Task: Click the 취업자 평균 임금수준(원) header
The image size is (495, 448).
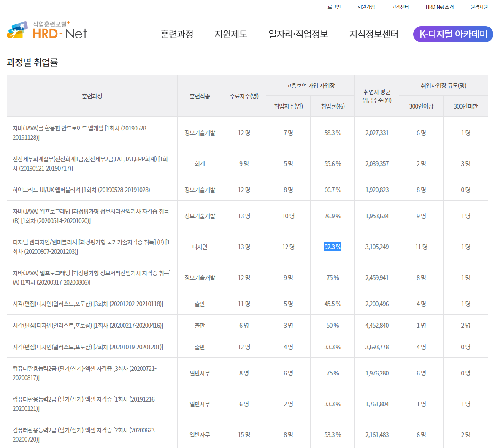Action: click(377, 96)
